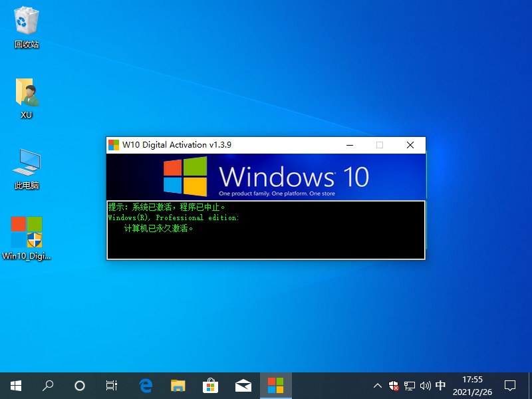Launch Microsoft Store from the taskbar
532x399 pixels.
coord(210,385)
